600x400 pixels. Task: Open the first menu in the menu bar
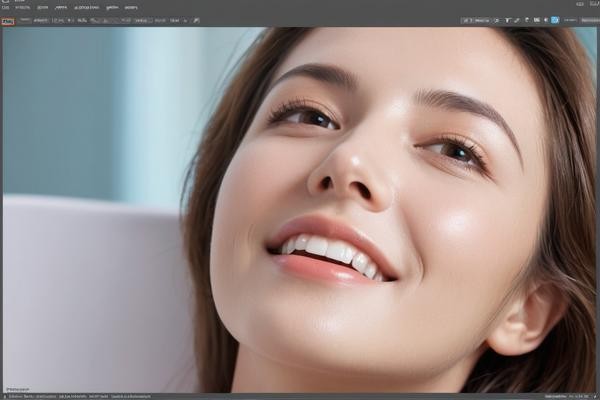click(5, 6)
